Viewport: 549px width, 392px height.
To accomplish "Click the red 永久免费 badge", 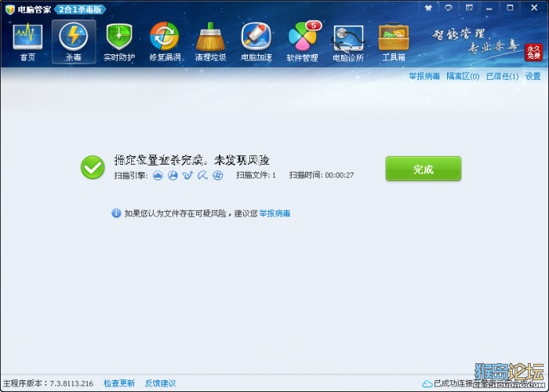I will [533, 53].
